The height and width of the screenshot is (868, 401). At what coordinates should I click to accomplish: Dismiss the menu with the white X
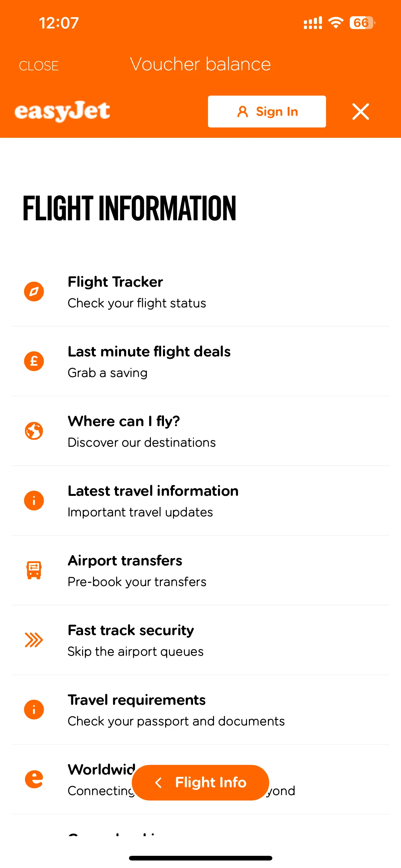(x=361, y=112)
